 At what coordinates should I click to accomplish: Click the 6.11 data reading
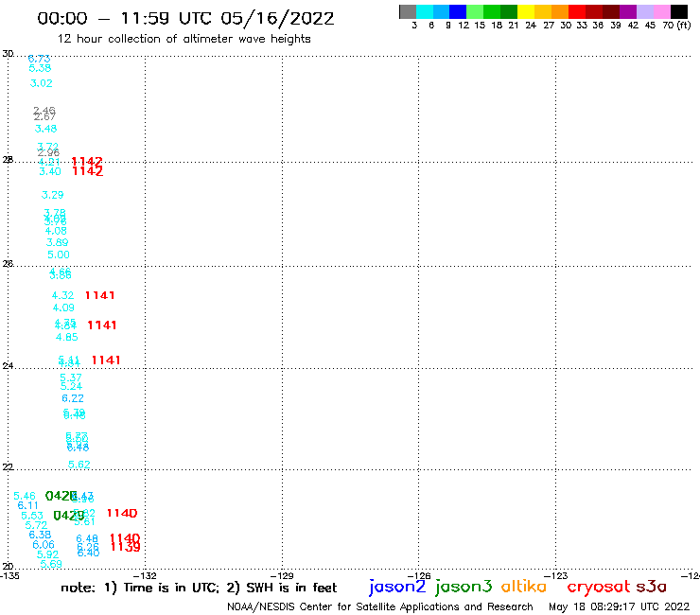[x=27, y=506]
